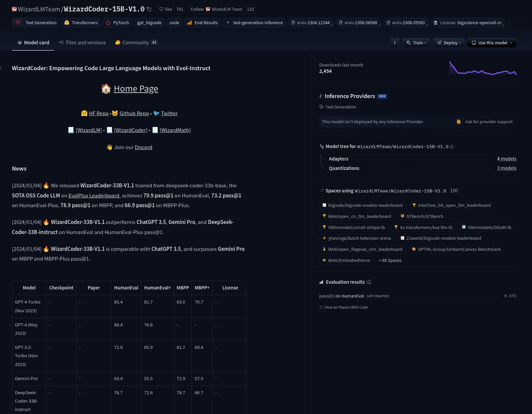Click the downloads last month chart
The image size is (532, 414).
pos(483,68)
